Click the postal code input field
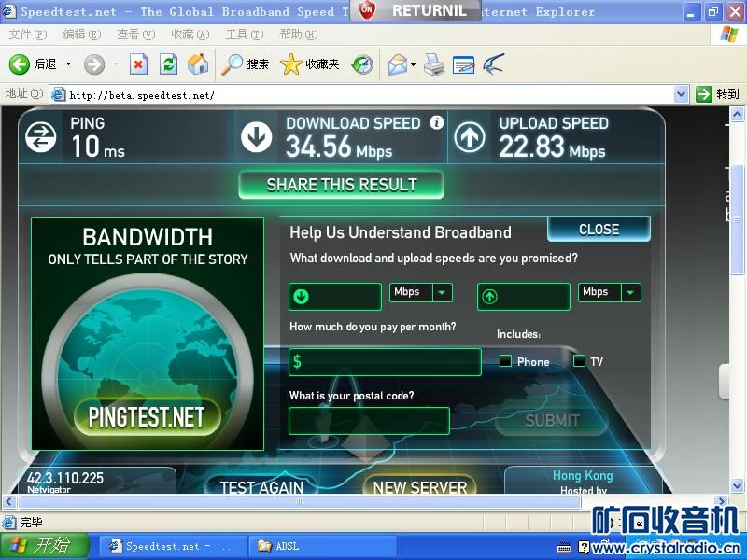 (369, 421)
